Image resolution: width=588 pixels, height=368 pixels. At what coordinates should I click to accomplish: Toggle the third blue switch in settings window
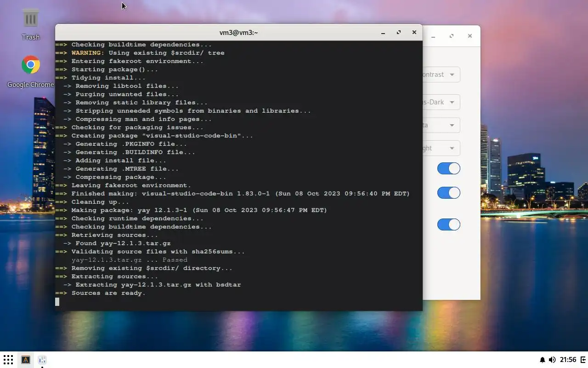(448, 224)
